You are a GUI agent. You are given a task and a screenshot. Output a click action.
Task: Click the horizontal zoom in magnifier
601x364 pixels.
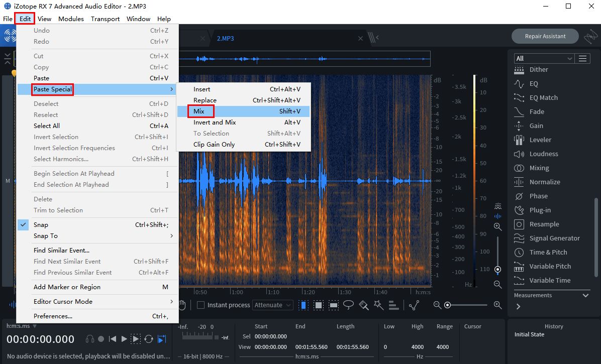pos(497,305)
